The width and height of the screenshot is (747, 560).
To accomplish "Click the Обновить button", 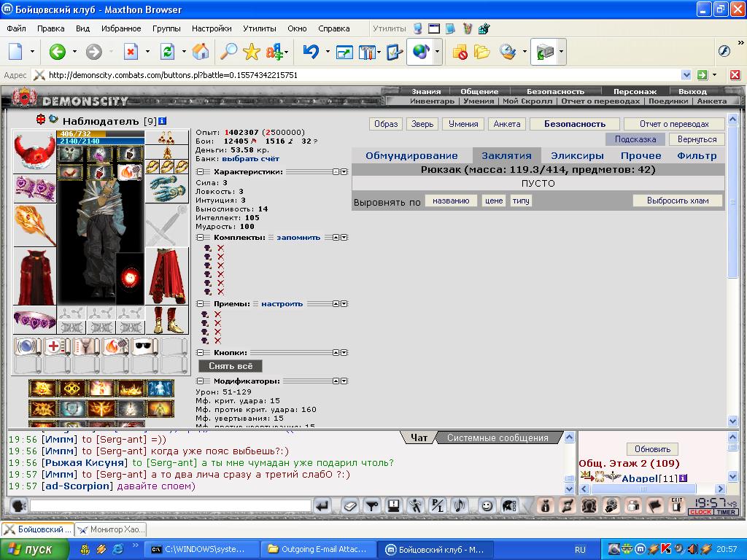I will [652, 449].
